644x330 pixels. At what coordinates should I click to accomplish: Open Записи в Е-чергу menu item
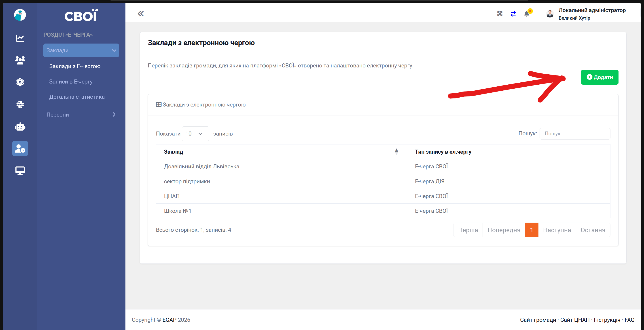click(71, 82)
